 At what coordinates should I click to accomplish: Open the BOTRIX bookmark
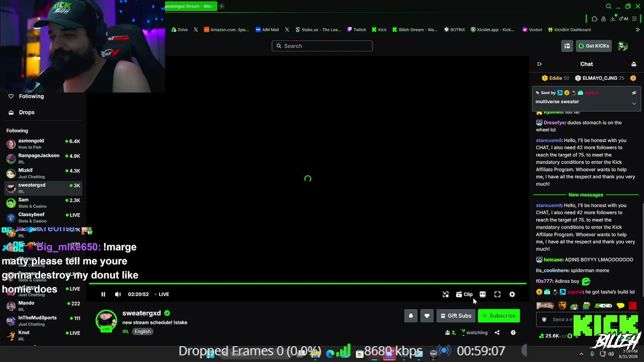tap(454, 30)
